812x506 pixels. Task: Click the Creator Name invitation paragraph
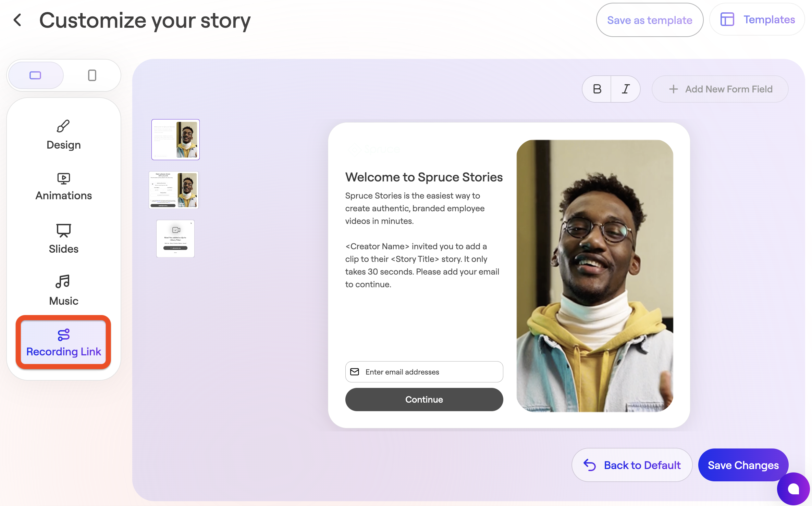(422, 265)
